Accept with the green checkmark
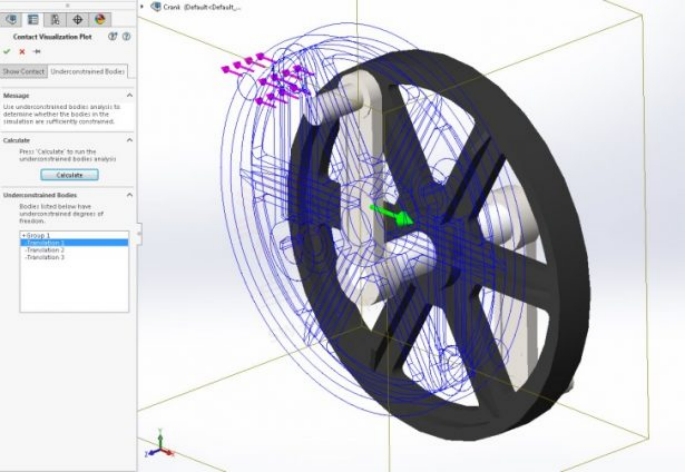 [x=7, y=52]
